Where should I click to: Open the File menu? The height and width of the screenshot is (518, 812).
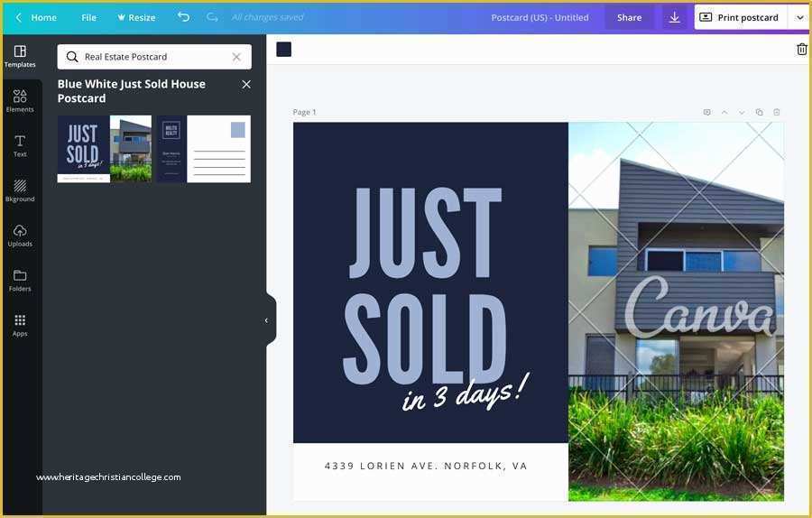(x=88, y=18)
